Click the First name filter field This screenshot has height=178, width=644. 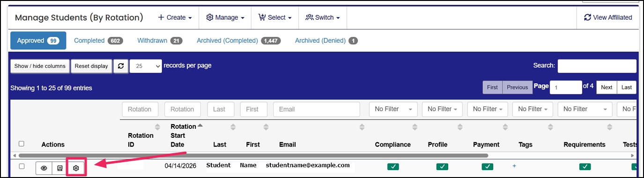pyautogui.click(x=254, y=109)
